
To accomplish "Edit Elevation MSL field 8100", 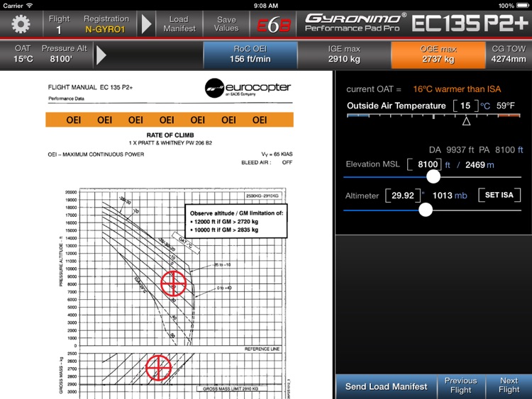I will pos(424,164).
